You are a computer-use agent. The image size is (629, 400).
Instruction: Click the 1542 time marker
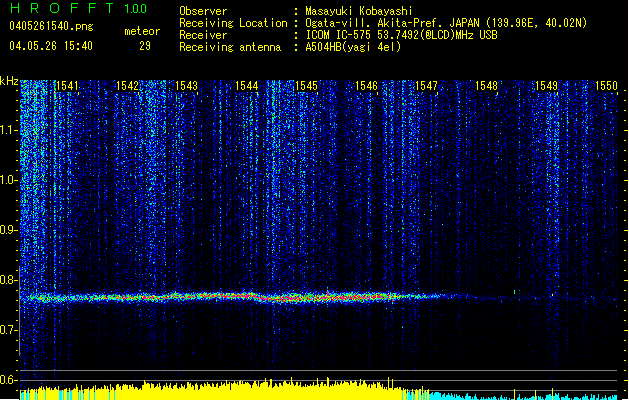click(x=127, y=86)
